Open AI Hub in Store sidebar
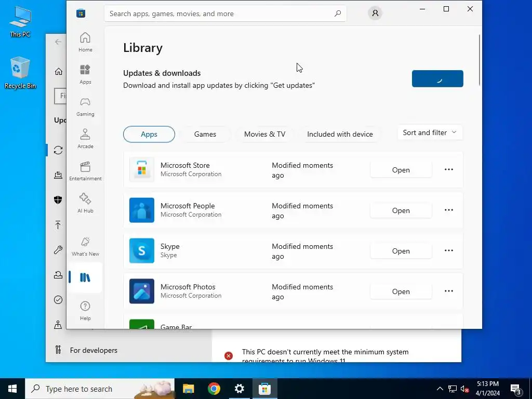The image size is (532, 399). point(85,203)
